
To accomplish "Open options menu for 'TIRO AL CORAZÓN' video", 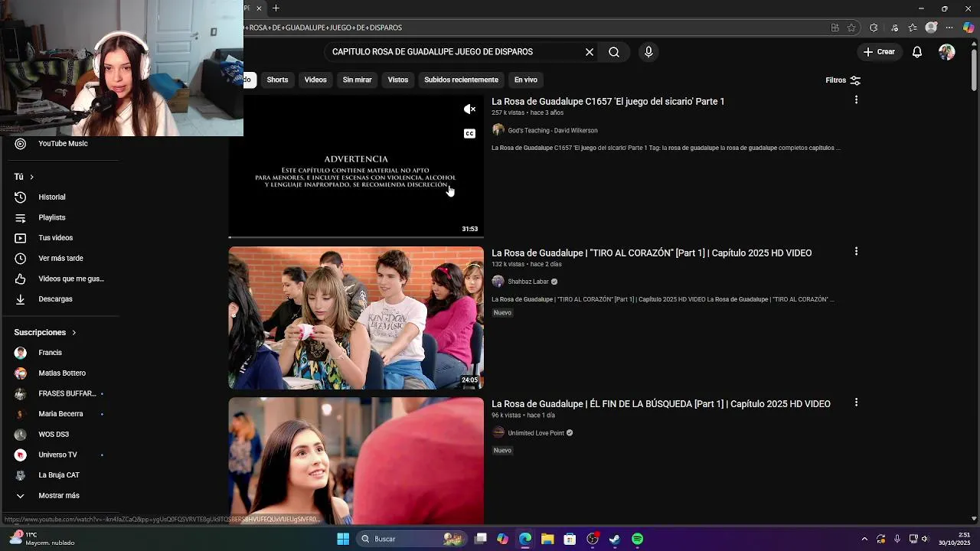I will click(856, 252).
